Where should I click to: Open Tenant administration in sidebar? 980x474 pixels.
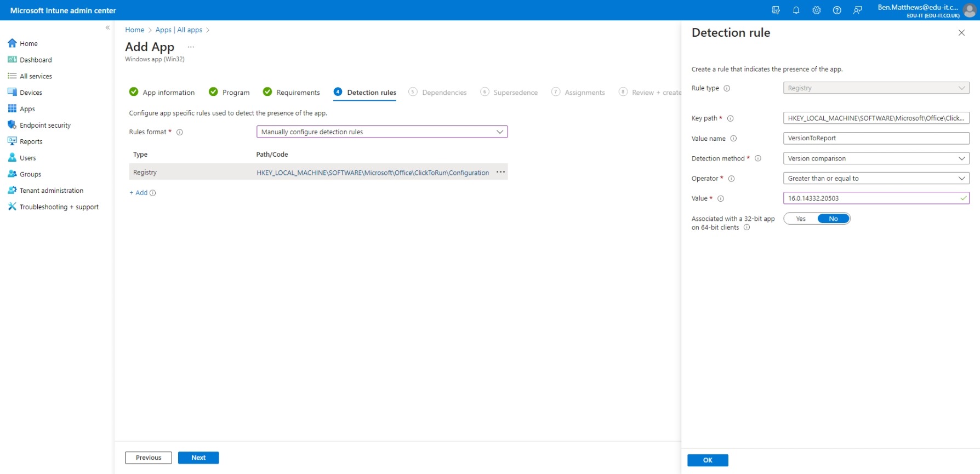[52, 191]
